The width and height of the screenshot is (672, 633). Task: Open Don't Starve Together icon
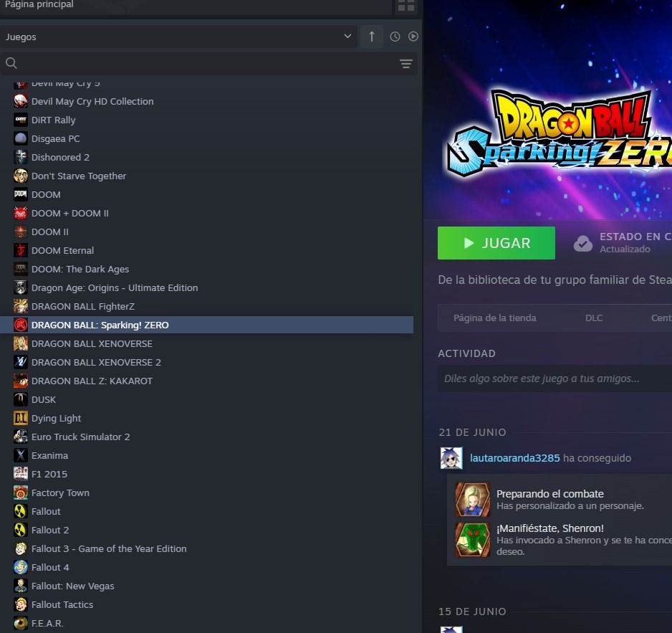[21, 176]
